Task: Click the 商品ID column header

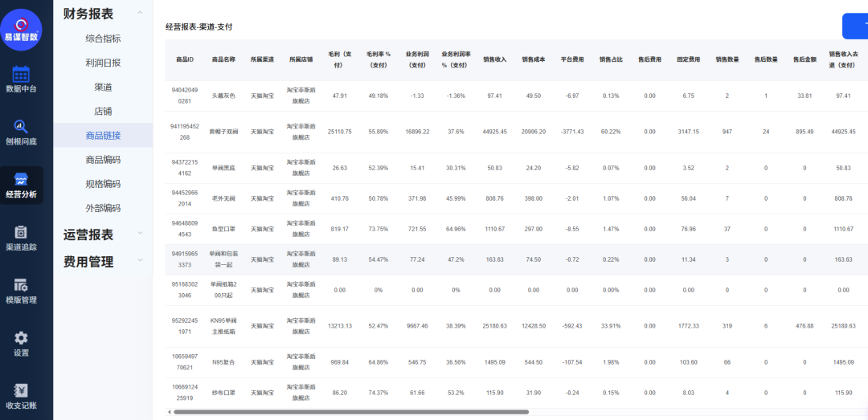Action: coord(184,59)
